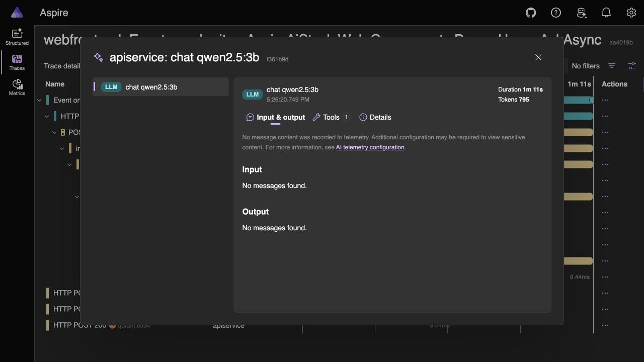Click the LLM badge in the details header
Screen dimensions: 644x362
(x=253, y=94)
